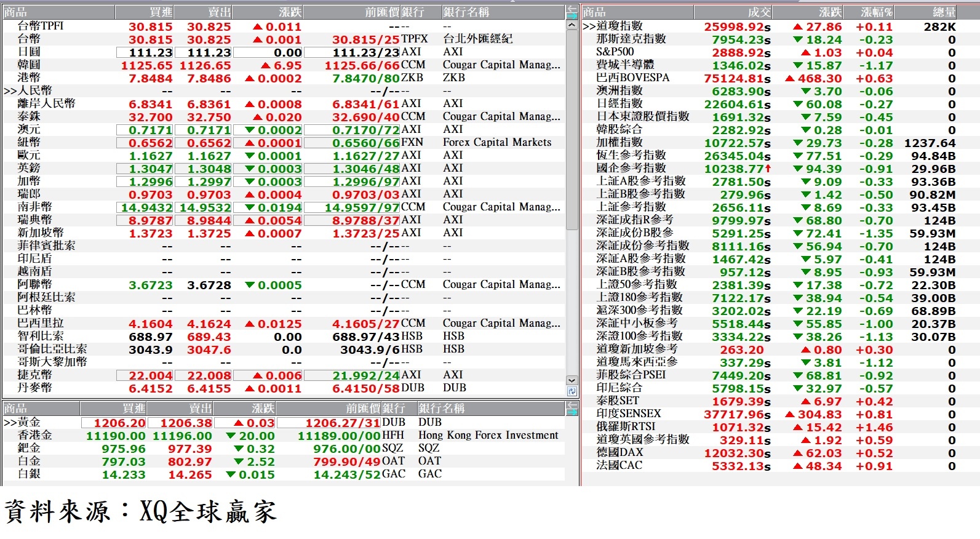Select the 離岸人民幣 row
Viewport: 980px width, 539px height.
coord(284,103)
